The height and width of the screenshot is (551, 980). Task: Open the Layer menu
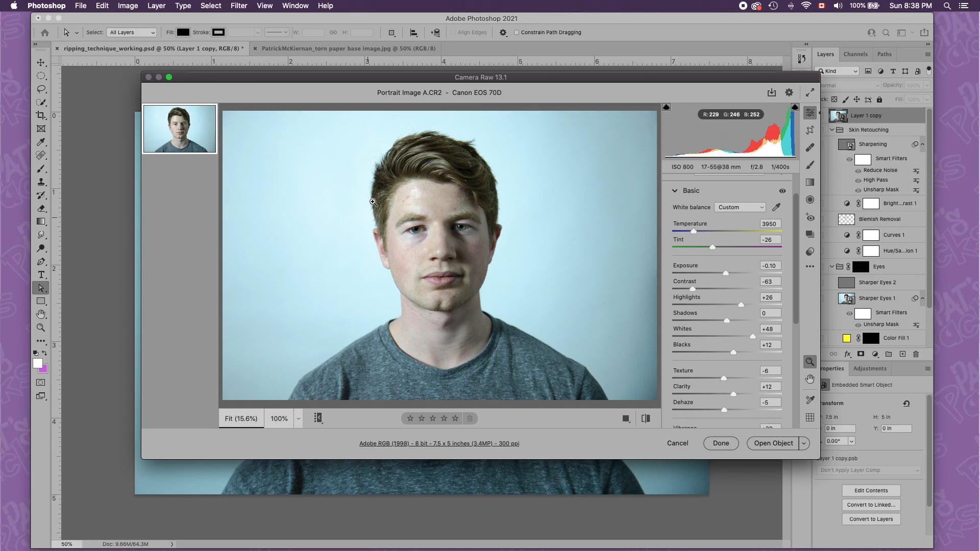pyautogui.click(x=156, y=6)
